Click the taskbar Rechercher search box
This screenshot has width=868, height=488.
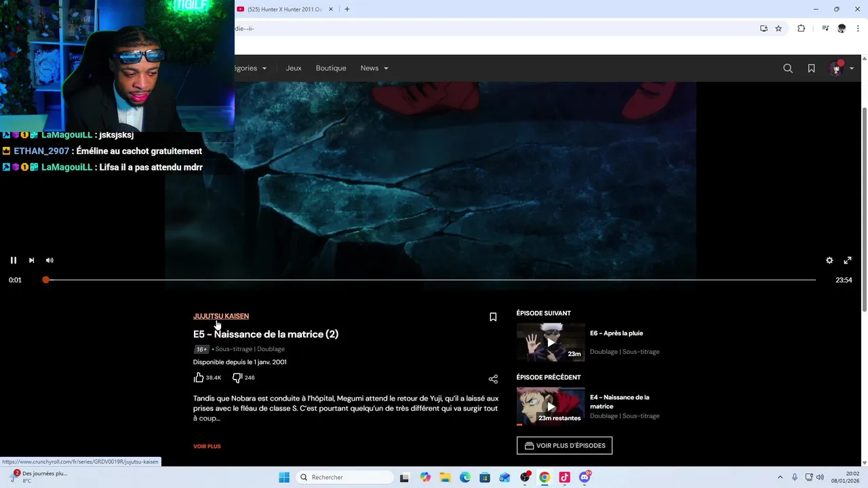pyautogui.click(x=344, y=477)
